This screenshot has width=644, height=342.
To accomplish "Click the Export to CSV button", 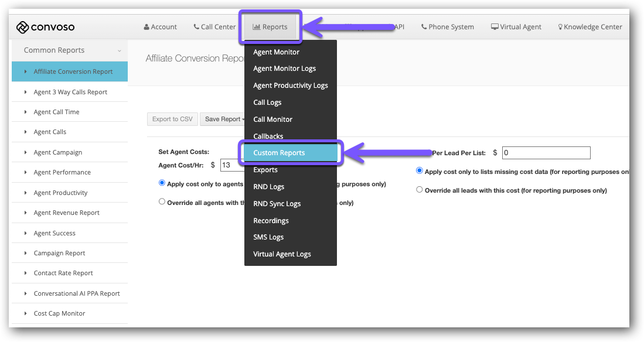I will (x=172, y=119).
